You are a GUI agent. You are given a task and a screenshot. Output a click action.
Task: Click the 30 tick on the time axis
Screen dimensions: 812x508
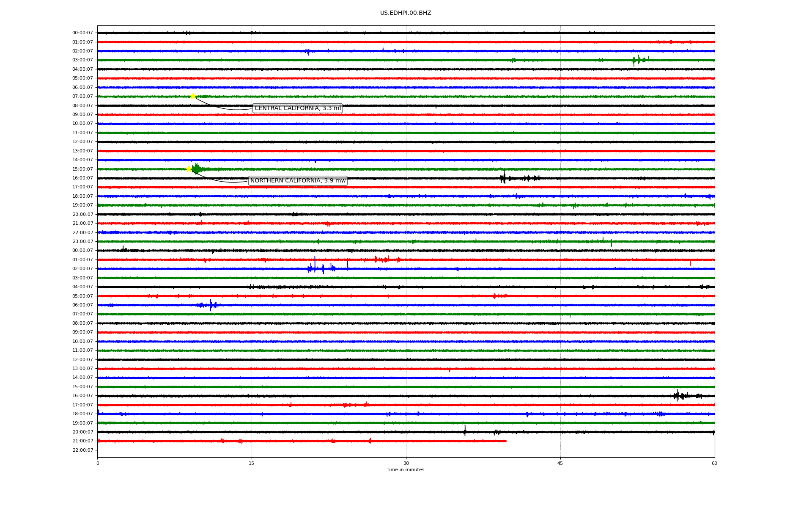click(x=406, y=463)
